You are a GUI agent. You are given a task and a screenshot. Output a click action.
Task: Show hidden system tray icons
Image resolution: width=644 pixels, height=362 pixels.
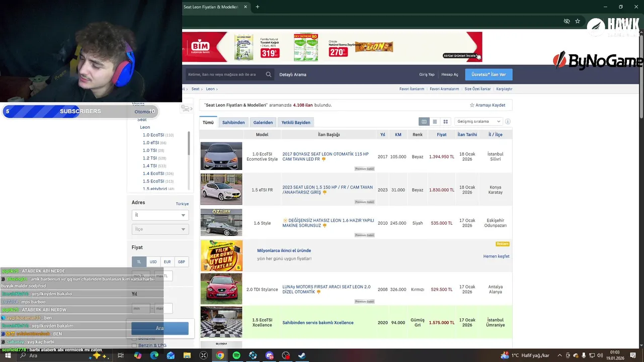click(x=559, y=355)
